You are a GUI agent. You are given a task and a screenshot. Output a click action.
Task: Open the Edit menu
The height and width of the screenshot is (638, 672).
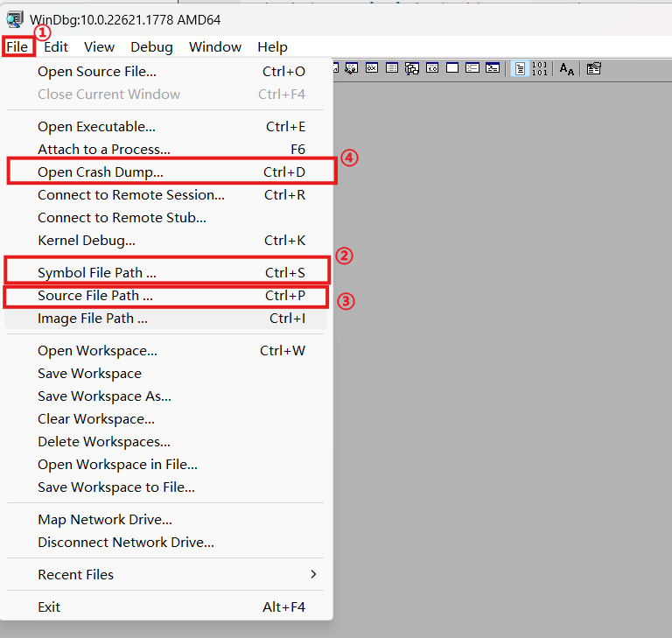click(x=56, y=46)
